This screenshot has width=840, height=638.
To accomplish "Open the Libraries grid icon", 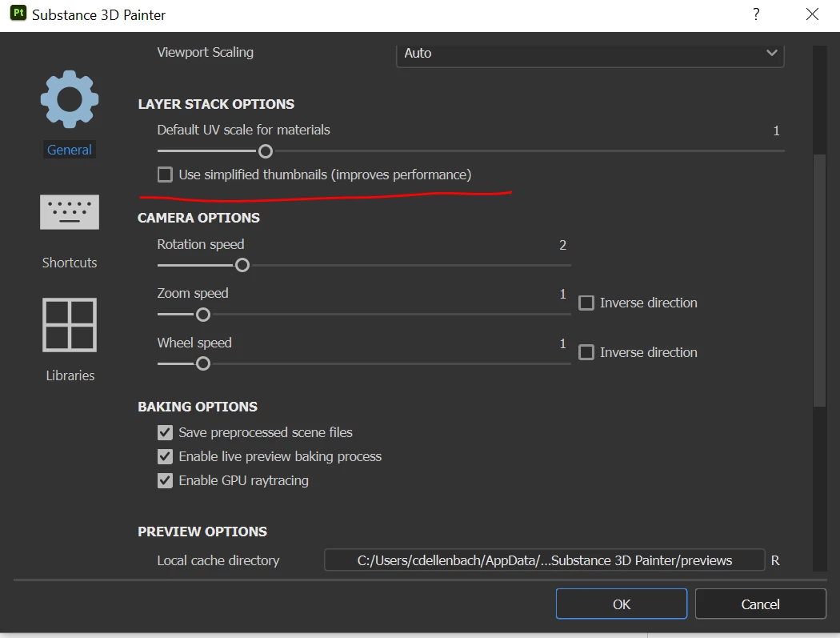I will coord(70,325).
